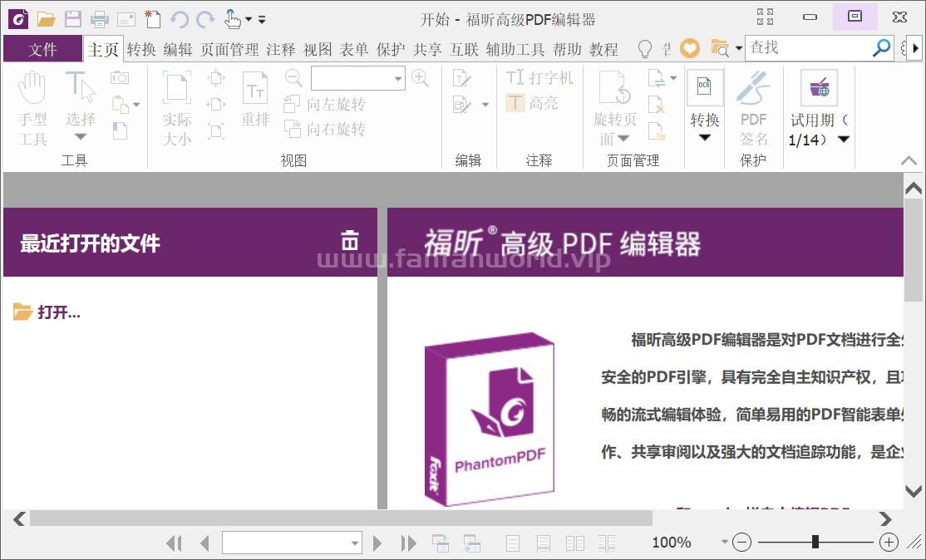Viewport: 926px width, 560px height.
Task: Click the trash icon to clear recent files
Action: [x=350, y=241]
